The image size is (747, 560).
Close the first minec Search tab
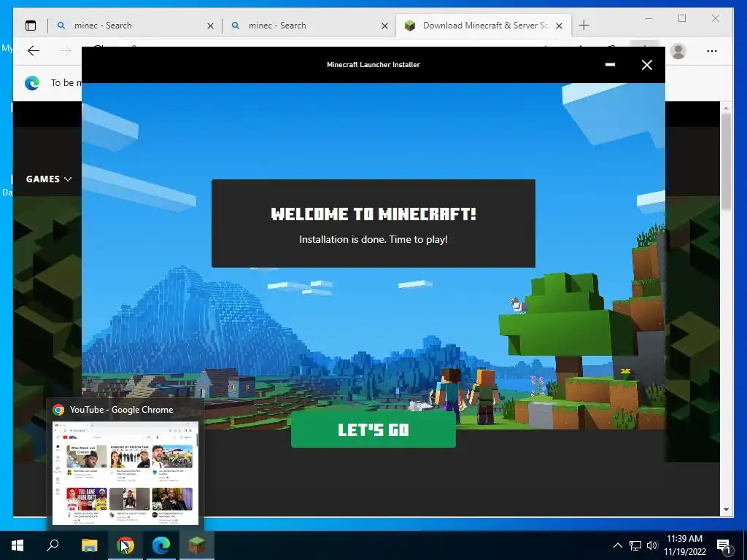pos(210,26)
